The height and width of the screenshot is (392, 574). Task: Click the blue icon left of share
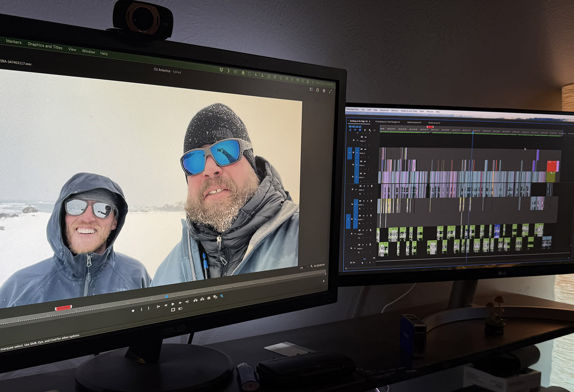311,89
